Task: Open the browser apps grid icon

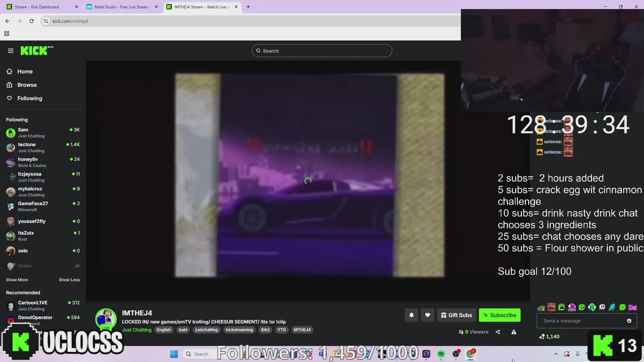Action: pyautogui.click(x=7, y=34)
